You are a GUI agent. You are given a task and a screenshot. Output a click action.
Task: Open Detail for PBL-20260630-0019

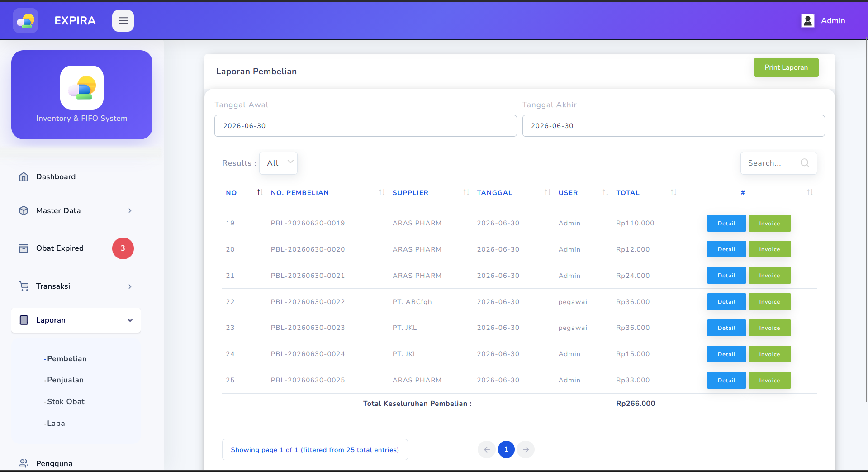pyautogui.click(x=726, y=224)
